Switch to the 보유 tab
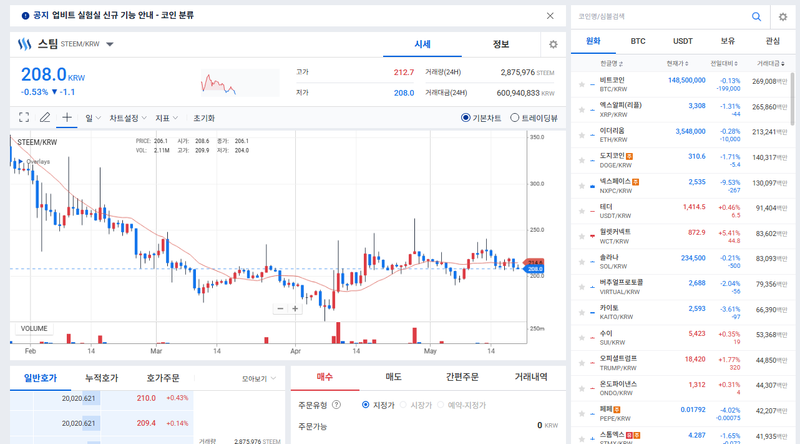The image size is (800, 444). (x=728, y=41)
